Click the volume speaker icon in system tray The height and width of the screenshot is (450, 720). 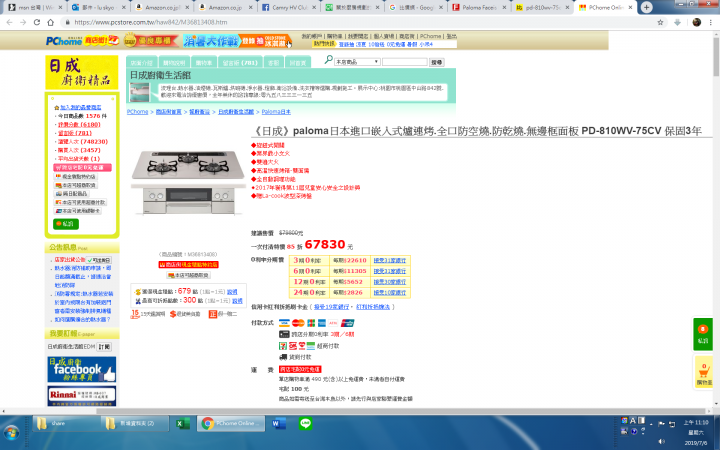click(x=661, y=441)
